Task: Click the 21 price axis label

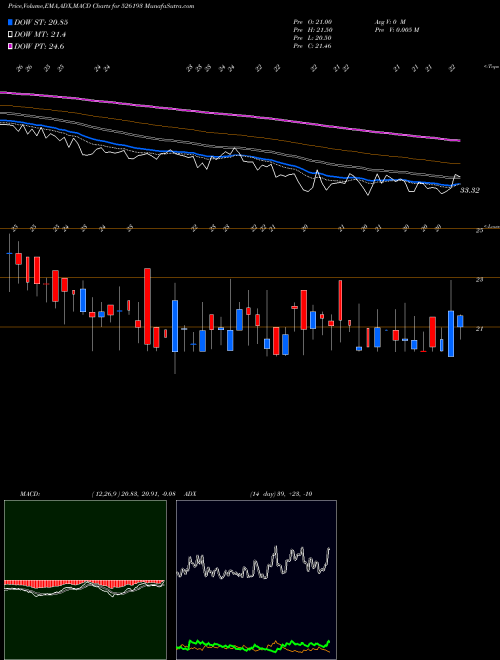Action: 479,329
